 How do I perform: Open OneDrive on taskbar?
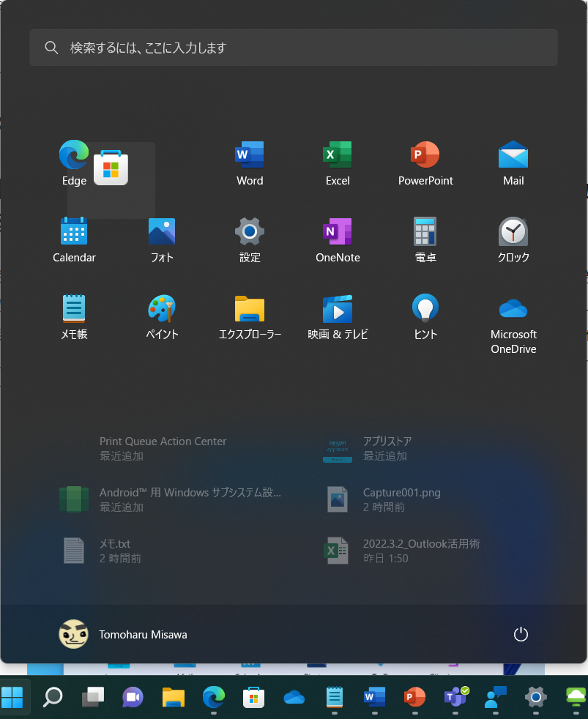[x=294, y=698]
